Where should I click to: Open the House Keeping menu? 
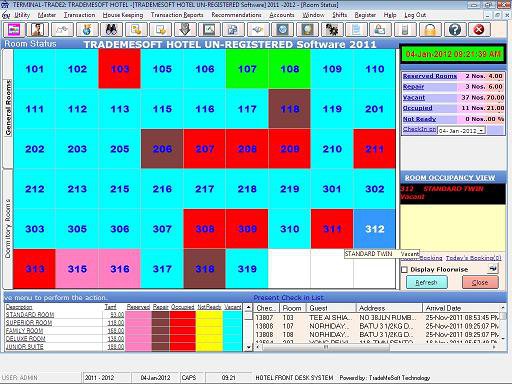click(x=123, y=15)
